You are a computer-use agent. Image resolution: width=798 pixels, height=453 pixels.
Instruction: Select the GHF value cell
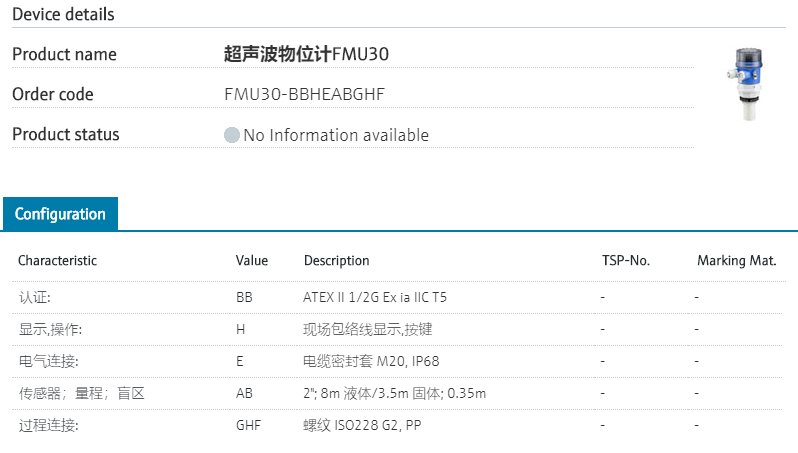point(248,425)
